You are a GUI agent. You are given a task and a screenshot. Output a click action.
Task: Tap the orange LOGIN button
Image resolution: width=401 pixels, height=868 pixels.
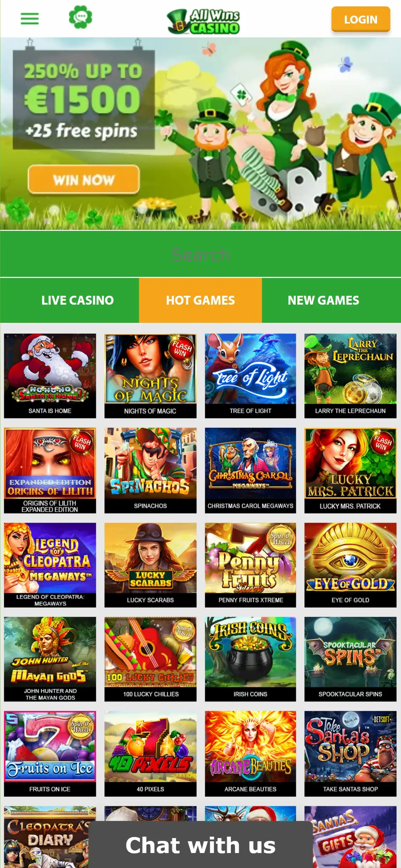pos(361,19)
